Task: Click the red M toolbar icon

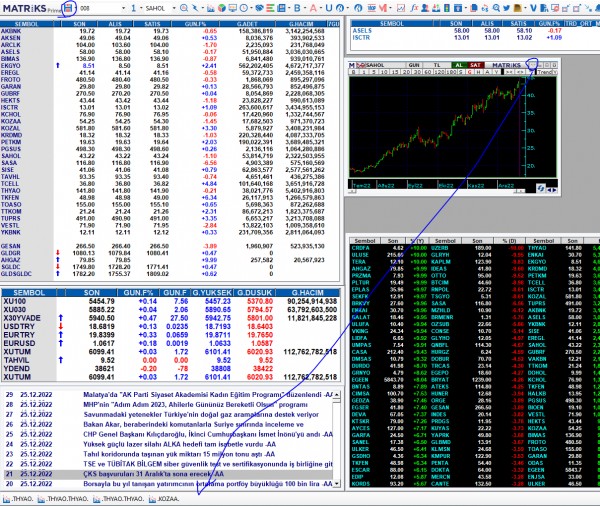Action: (x=383, y=8)
